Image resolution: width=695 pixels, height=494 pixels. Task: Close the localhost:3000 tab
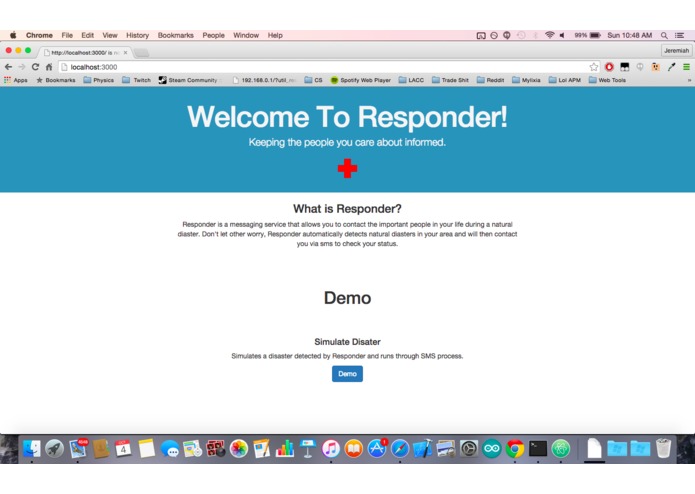pos(125,52)
